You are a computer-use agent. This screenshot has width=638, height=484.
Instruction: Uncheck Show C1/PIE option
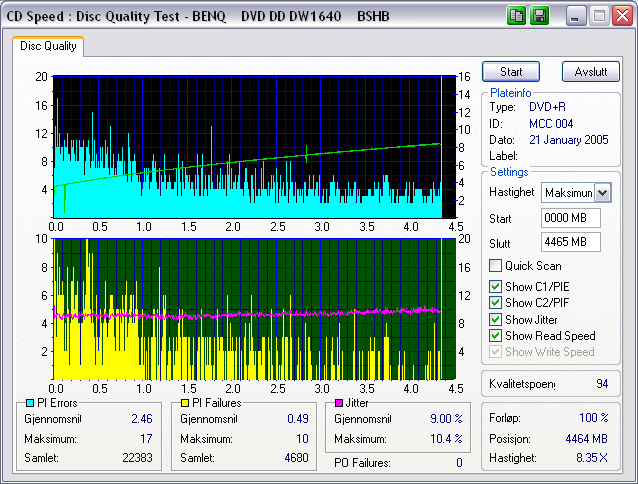(495, 287)
